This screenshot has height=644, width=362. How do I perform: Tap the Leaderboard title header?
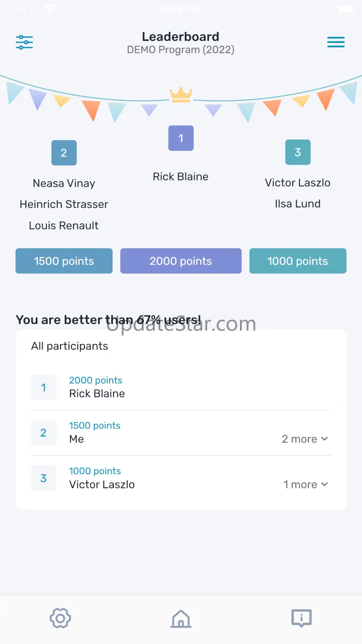tap(181, 37)
